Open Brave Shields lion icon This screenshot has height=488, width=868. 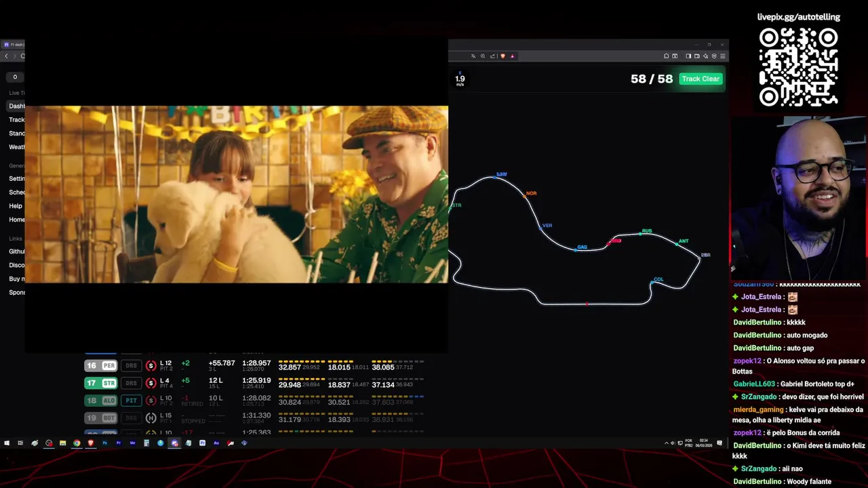coord(503,56)
